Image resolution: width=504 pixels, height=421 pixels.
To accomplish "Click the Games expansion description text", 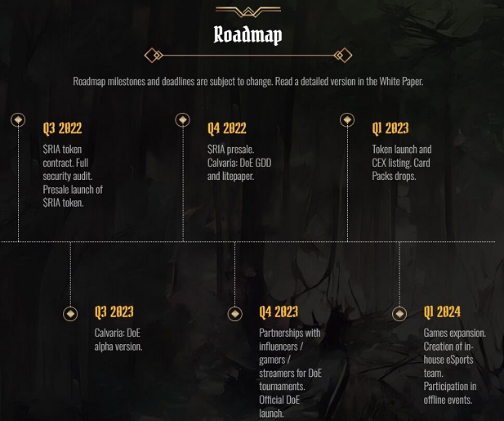I will pyautogui.click(x=455, y=366).
